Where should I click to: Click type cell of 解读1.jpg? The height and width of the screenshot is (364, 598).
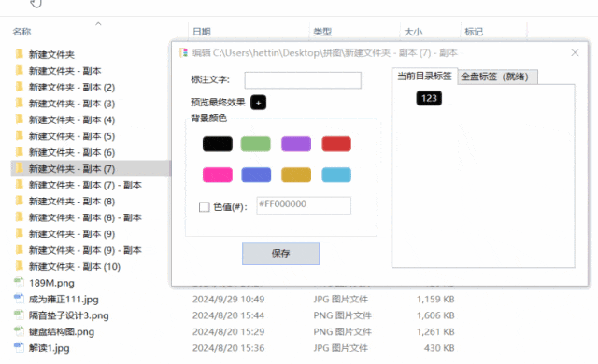coord(340,347)
